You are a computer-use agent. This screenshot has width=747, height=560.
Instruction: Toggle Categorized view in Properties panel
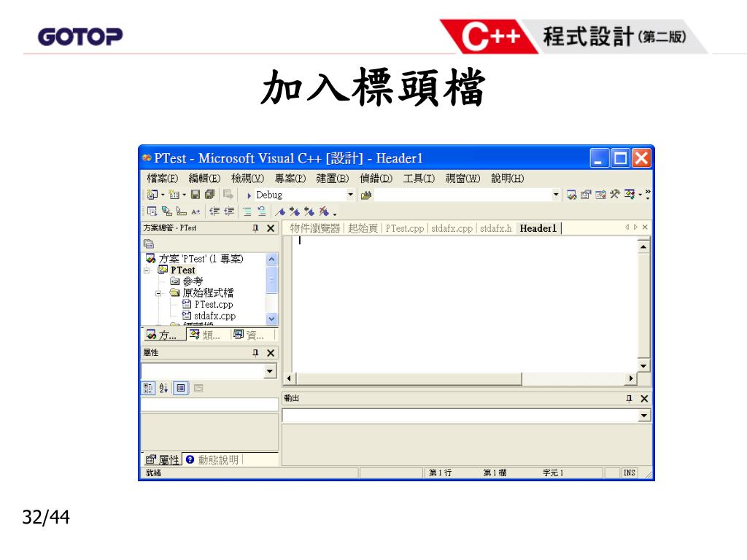tap(148, 388)
